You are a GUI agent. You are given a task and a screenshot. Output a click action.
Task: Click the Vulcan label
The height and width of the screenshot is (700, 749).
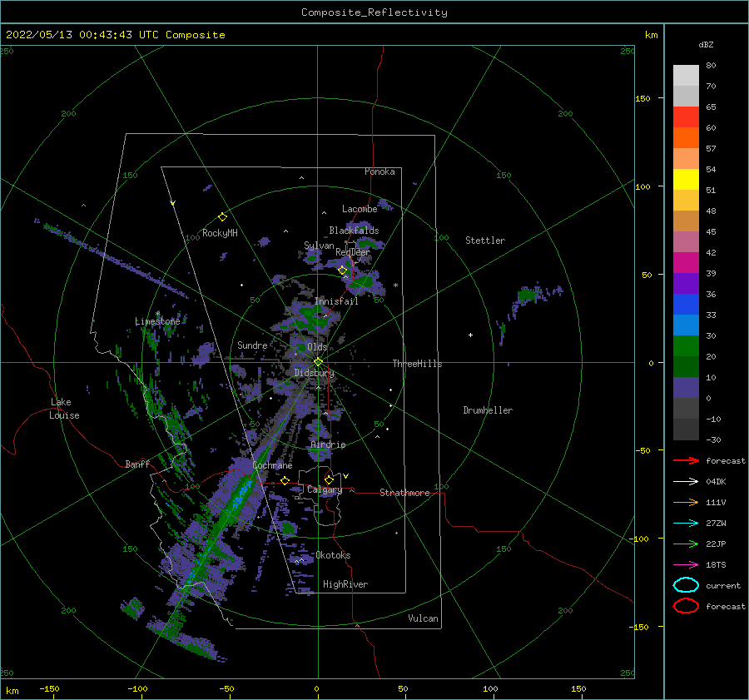424,618
